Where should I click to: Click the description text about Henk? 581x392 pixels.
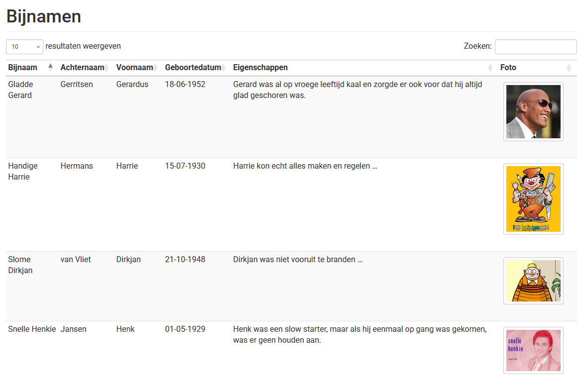click(359, 335)
